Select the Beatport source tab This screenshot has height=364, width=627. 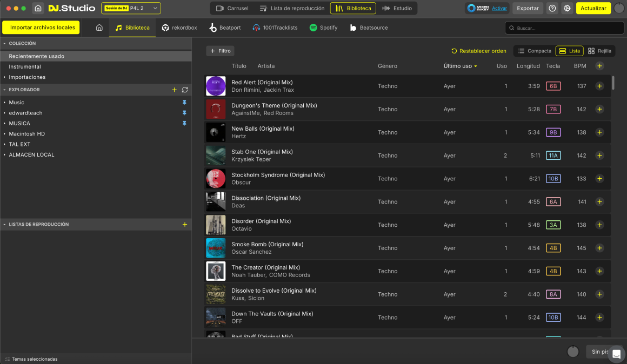(225, 28)
